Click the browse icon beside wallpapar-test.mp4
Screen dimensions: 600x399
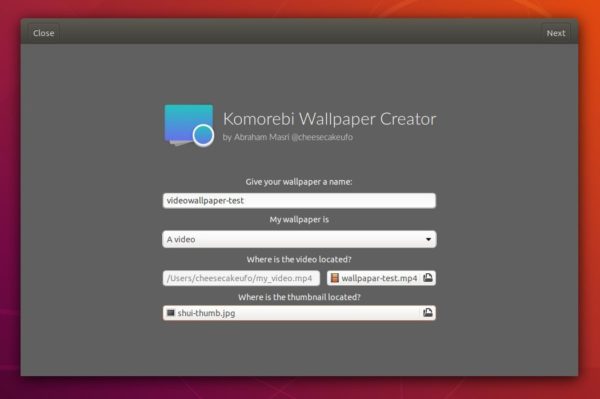coord(428,278)
